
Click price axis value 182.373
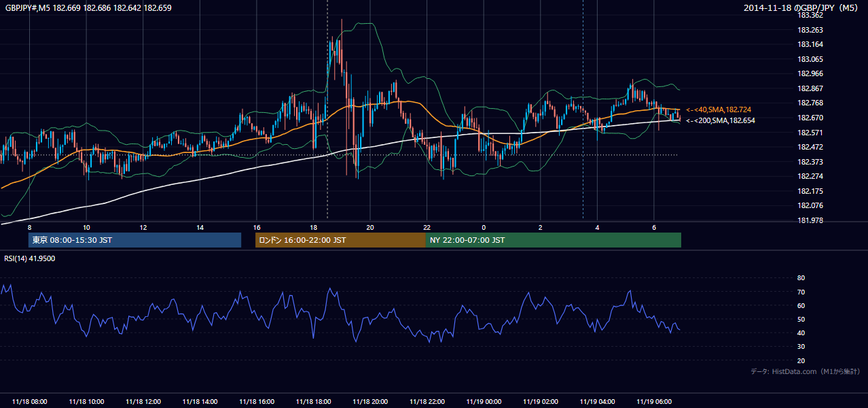coord(810,162)
